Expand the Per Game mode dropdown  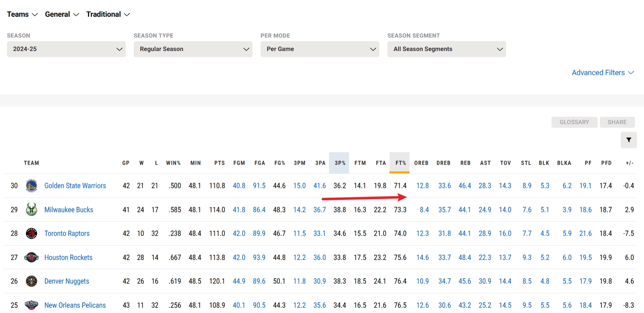pos(320,49)
